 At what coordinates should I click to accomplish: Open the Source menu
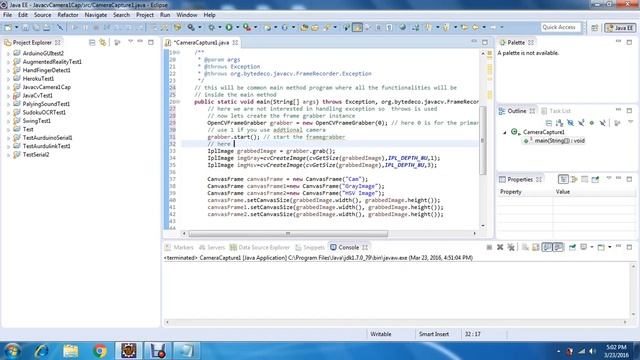42,15
